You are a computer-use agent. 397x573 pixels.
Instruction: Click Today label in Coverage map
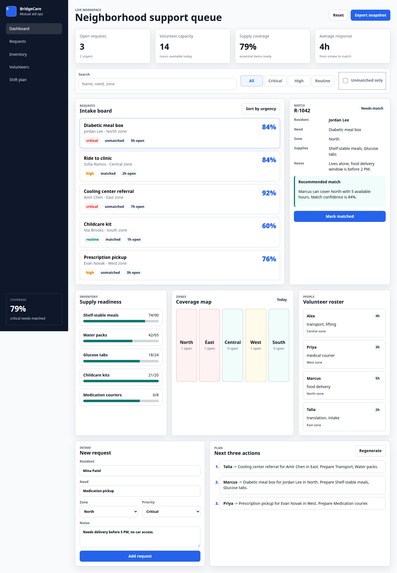click(282, 300)
